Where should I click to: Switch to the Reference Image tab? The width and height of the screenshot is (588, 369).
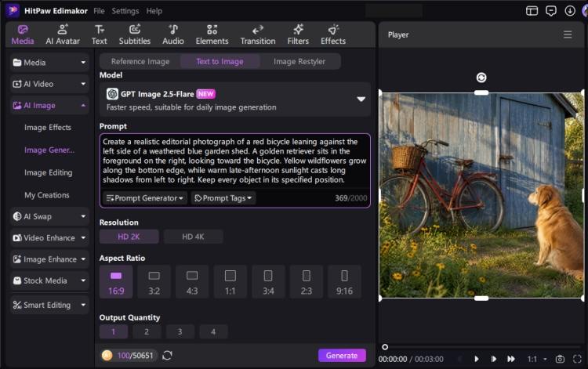click(140, 61)
